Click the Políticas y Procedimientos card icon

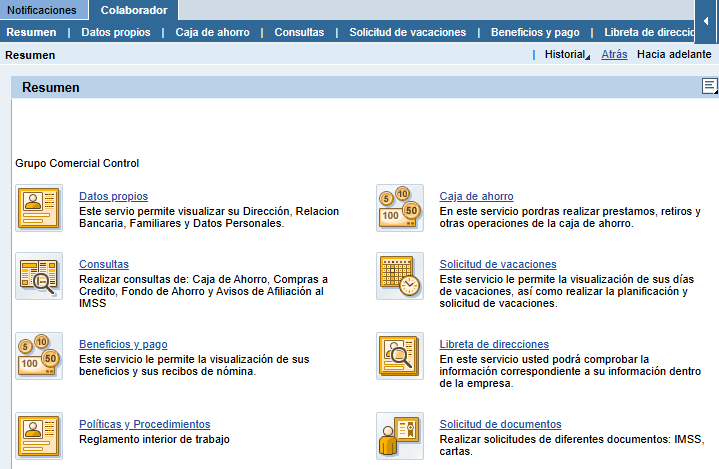(39, 435)
